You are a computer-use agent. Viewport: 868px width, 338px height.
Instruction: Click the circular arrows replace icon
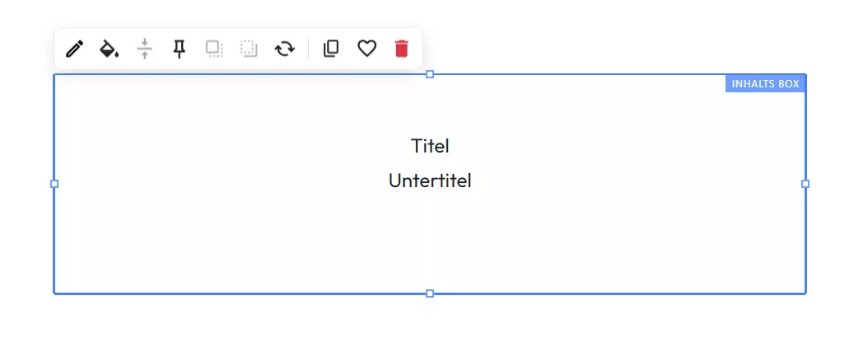(284, 49)
